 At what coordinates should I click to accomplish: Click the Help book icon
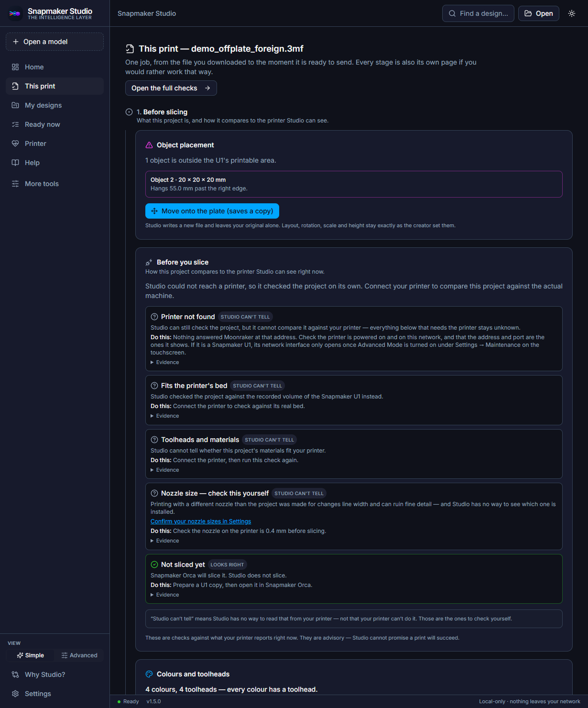click(15, 163)
